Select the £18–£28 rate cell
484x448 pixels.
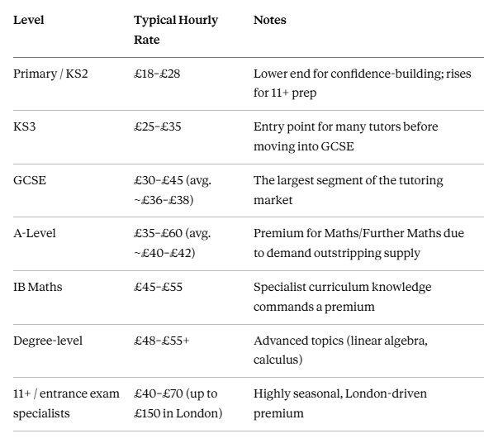(x=157, y=74)
